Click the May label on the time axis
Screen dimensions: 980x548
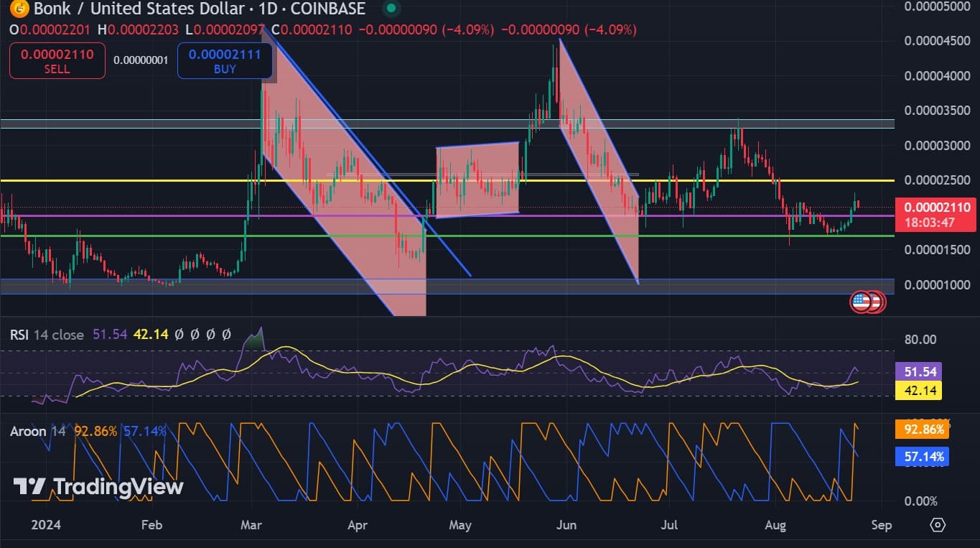click(460, 525)
